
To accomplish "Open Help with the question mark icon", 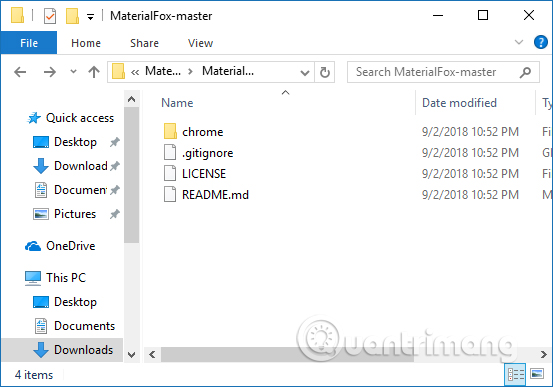I will pos(540,42).
